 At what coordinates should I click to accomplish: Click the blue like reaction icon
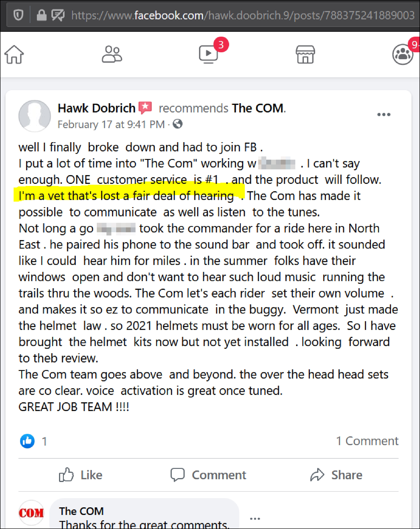click(x=27, y=441)
